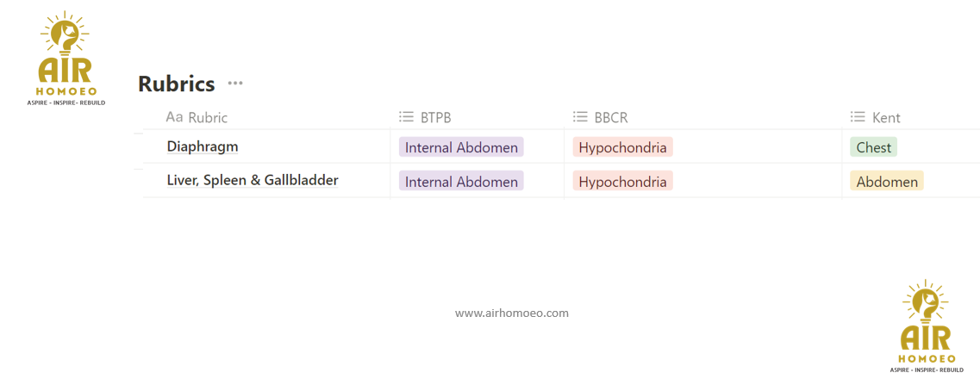Click the list icon next to Kent

tap(858, 117)
